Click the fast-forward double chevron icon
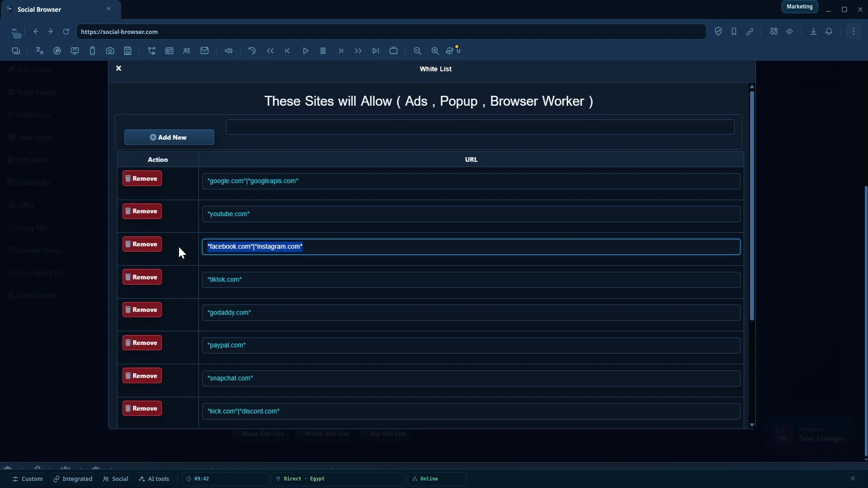The width and height of the screenshot is (868, 488). click(x=358, y=51)
